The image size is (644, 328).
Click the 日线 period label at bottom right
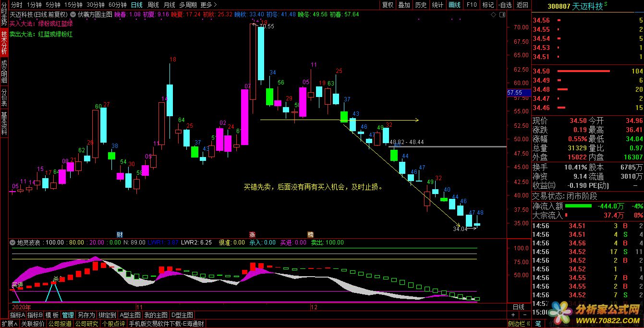click(x=519, y=307)
